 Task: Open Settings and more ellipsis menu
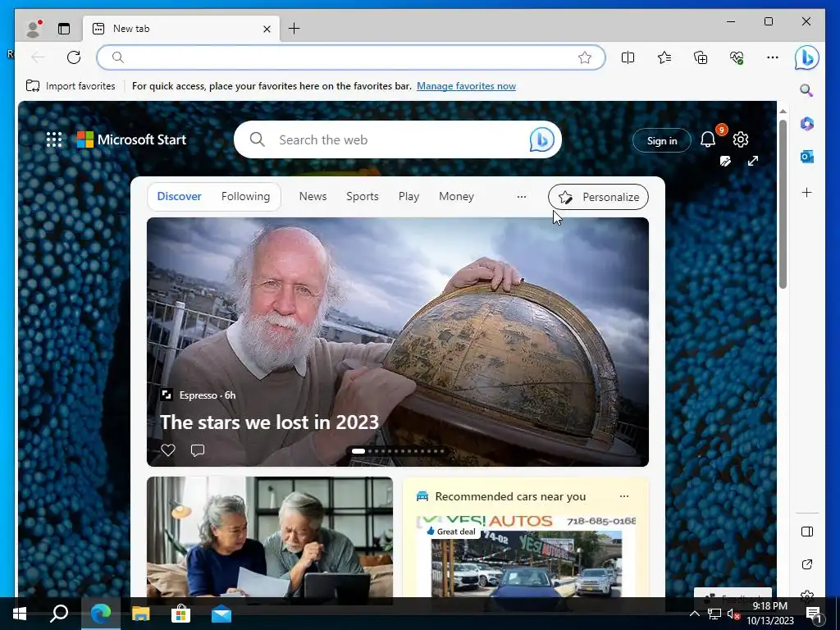pyautogui.click(x=773, y=57)
